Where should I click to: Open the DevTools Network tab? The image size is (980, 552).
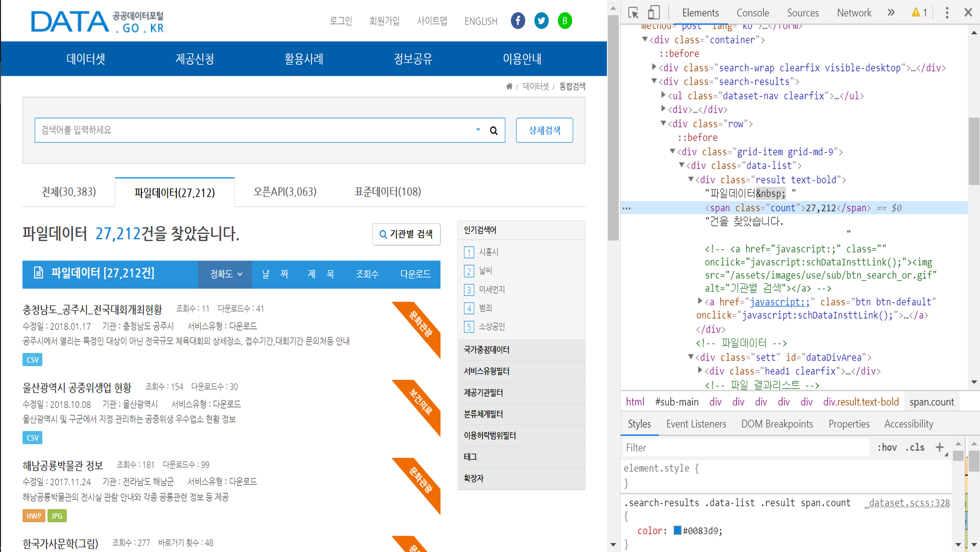pyautogui.click(x=854, y=13)
